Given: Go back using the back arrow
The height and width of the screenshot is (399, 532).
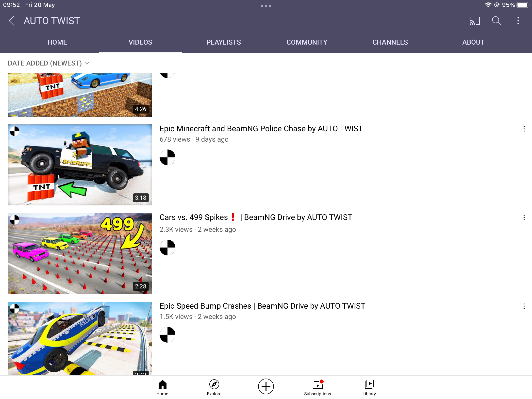Looking at the screenshot, I should [x=12, y=21].
